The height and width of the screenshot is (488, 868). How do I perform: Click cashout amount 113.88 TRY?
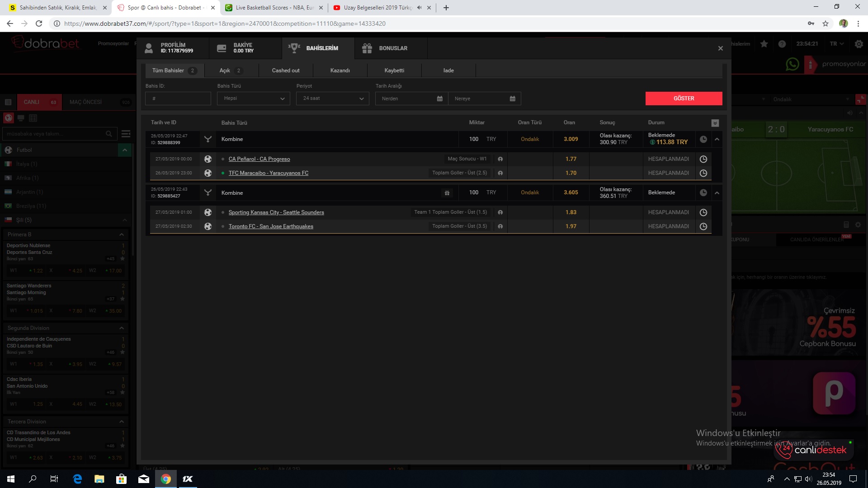tap(669, 142)
